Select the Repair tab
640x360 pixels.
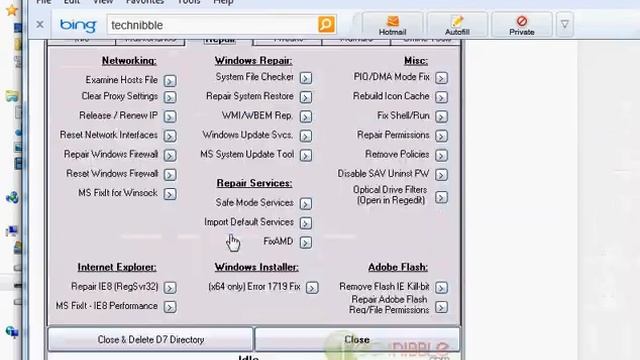(220, 40)
